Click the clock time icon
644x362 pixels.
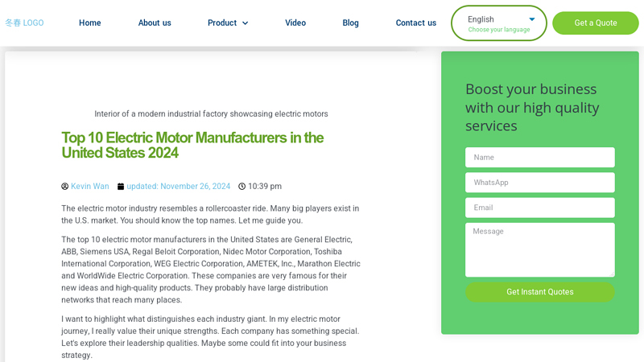point(242,187)
